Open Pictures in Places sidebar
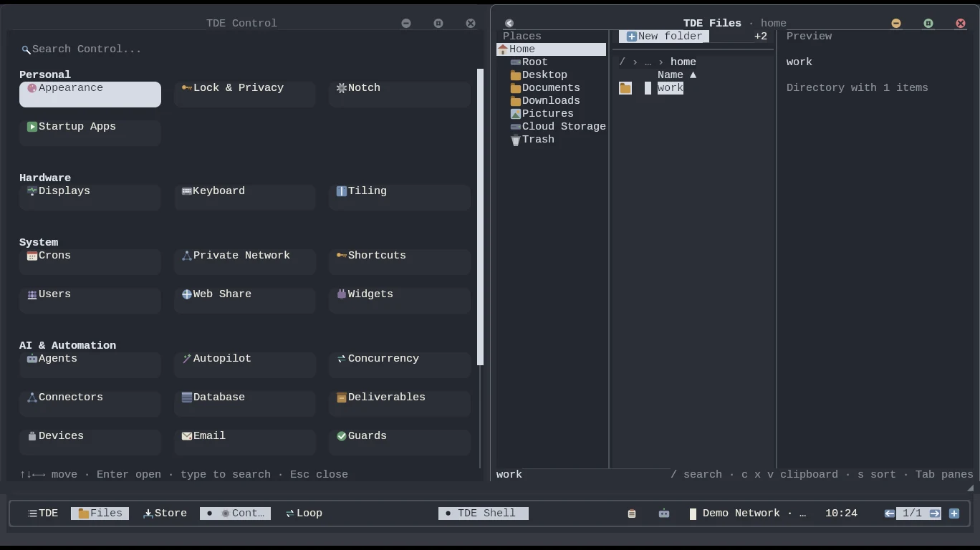This screenshot has width=980, height=550. [552, 114]
